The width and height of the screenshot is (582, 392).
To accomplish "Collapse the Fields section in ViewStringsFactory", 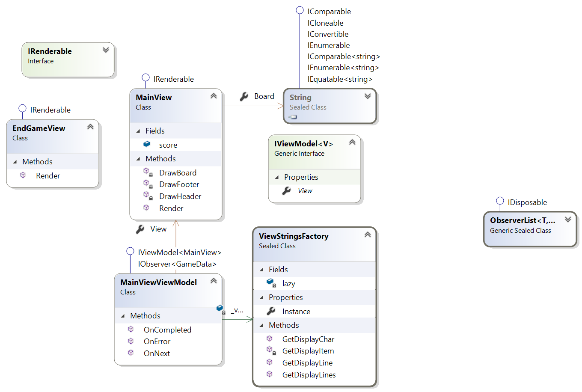I will pos(261,270).
